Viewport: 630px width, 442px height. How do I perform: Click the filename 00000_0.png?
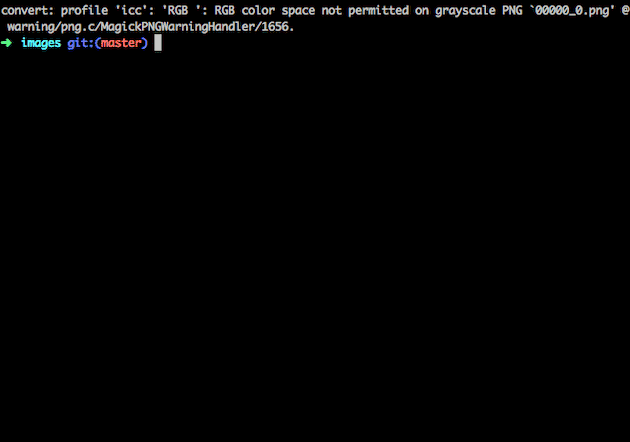pos(572,10)
